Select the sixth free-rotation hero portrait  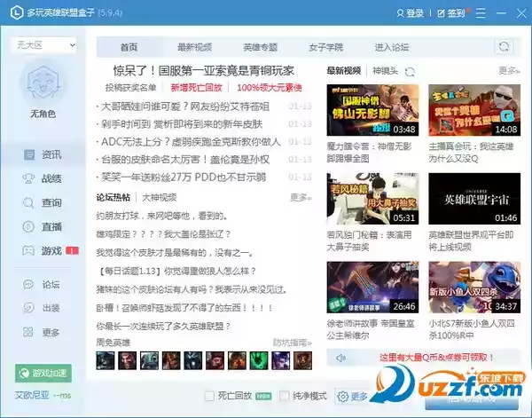coord(215,360)
